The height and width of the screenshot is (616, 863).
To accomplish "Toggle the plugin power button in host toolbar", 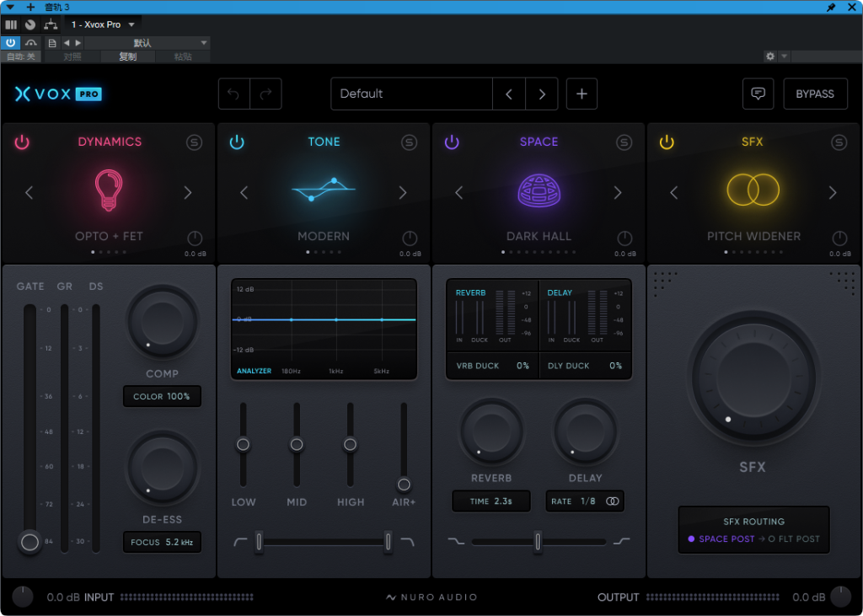I will point(10,42).
